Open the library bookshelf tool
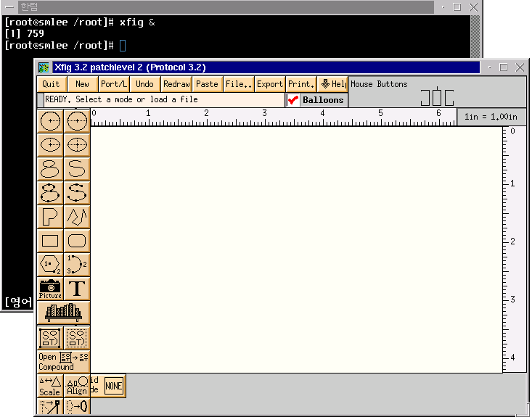 tap(63, 313)
